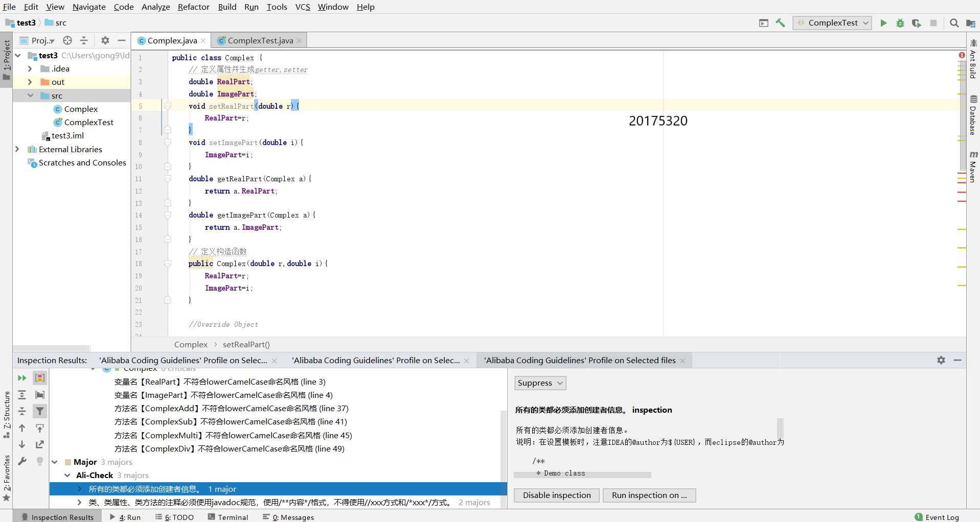The width and height of the screenshot is (980, 522).
Task: Toggle group by severity in inspection toolbar
Action: 40,378
